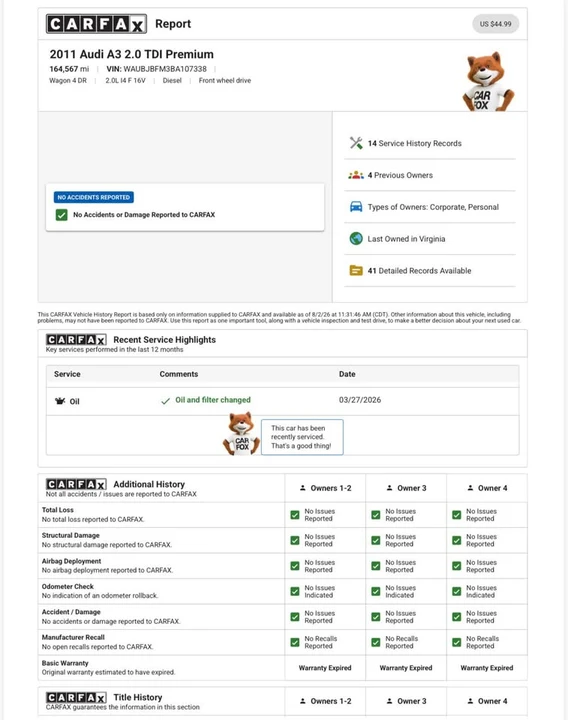Click the No Accidents or Damage checkbox
Image resolution: width=568 pixels, height=720 pixels.
click(62, 215)
